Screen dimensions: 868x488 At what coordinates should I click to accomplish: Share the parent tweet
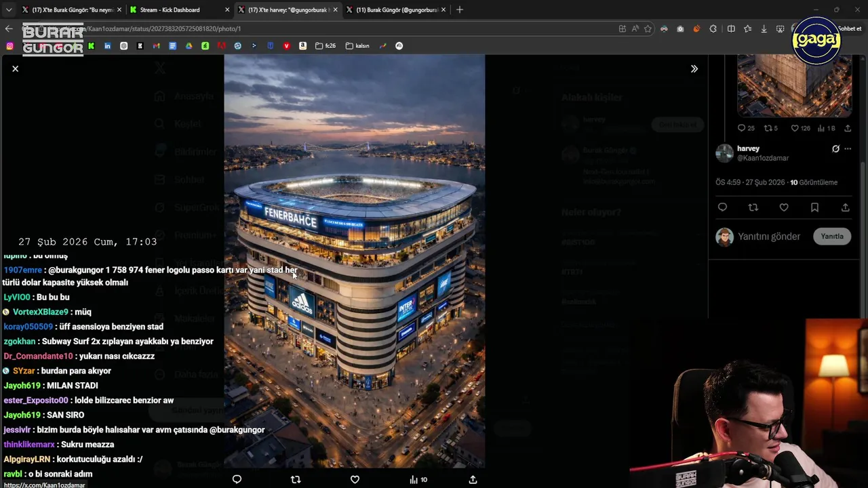point(848,128)
